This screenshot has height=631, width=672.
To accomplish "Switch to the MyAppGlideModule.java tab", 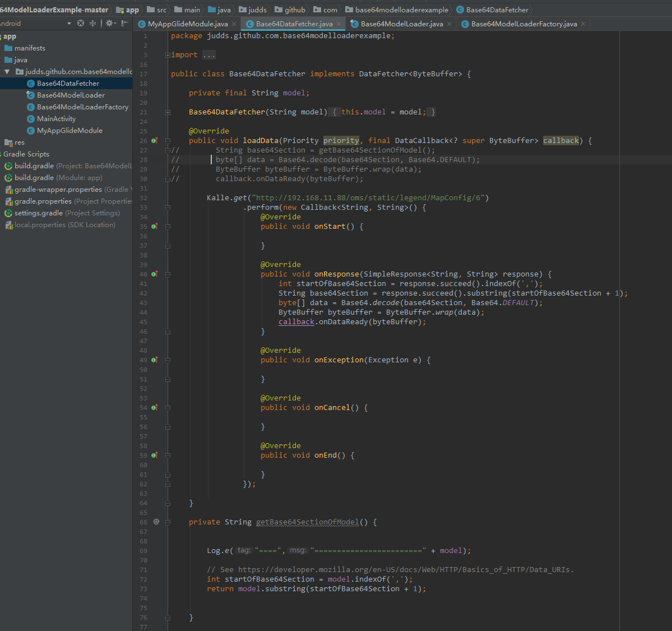I will click(x=187, y=24).
